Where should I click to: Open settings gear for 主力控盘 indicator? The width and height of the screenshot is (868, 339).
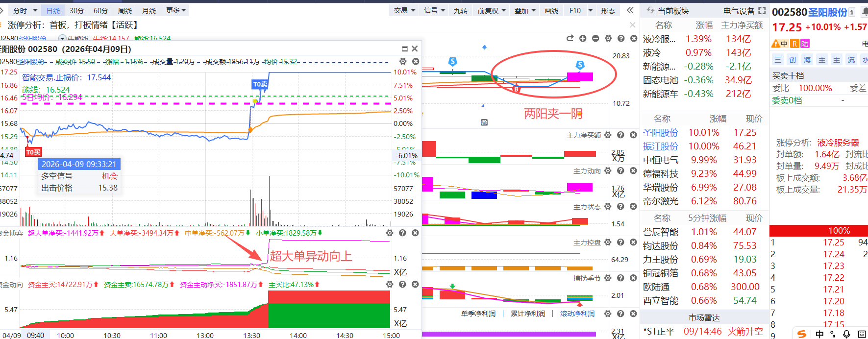pos(608,242)
